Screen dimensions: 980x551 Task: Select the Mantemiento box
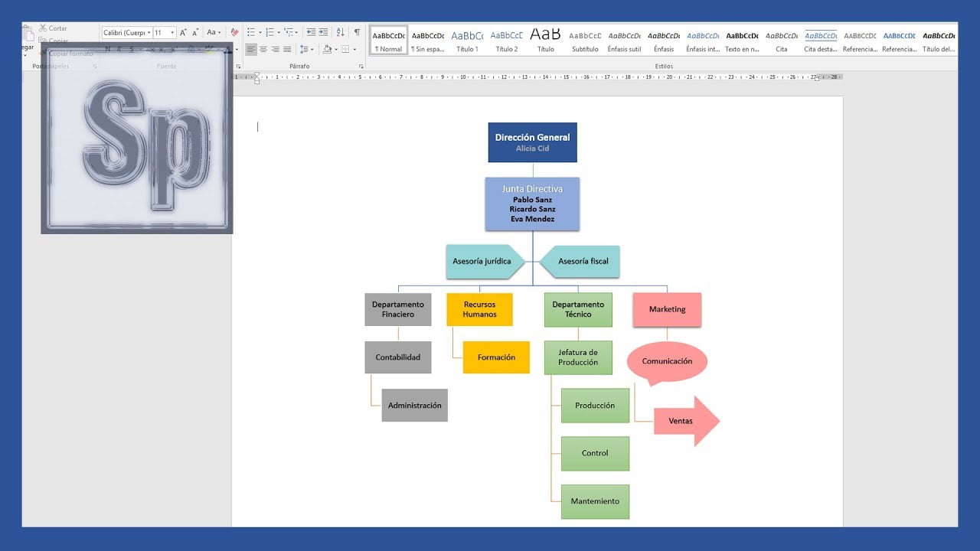[x=595, y=501]
